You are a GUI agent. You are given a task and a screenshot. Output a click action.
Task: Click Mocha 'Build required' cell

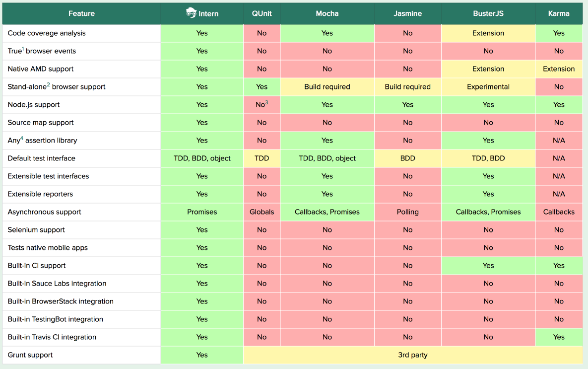tap(327, 87)
